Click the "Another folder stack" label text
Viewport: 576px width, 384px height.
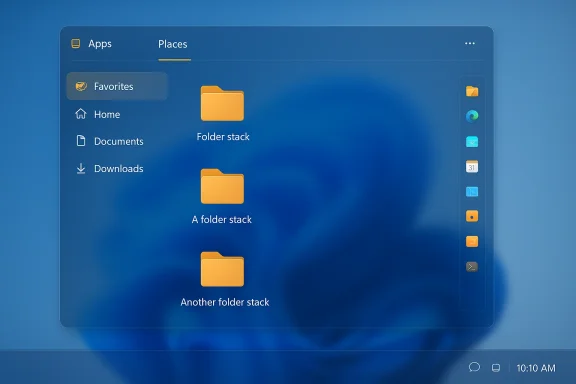[225, 302]
